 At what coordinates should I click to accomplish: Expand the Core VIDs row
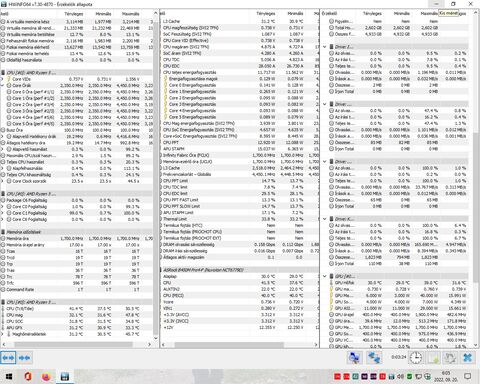click(x=2, y=79)
